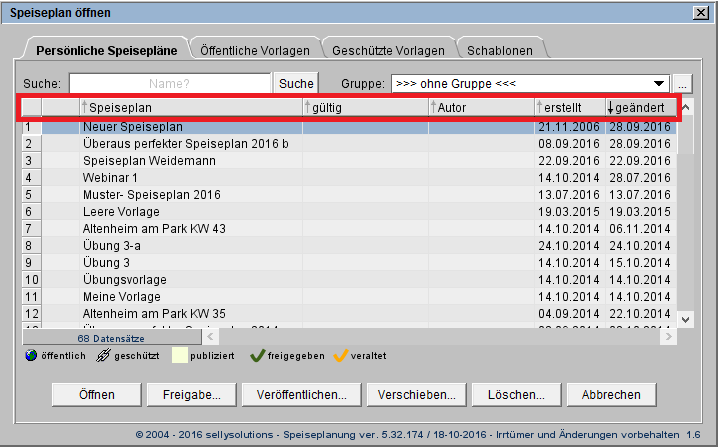The height and width of the screenshot is (448, 718).
Task: Select the row Altenheim am Park KW 43
Action: pyautogui.click(x=349, y=229)
